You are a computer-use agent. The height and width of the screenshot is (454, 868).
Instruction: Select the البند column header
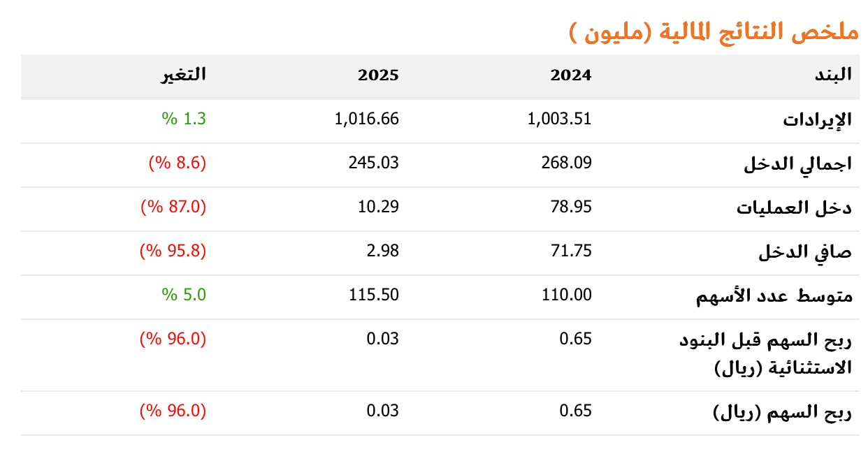835,75
